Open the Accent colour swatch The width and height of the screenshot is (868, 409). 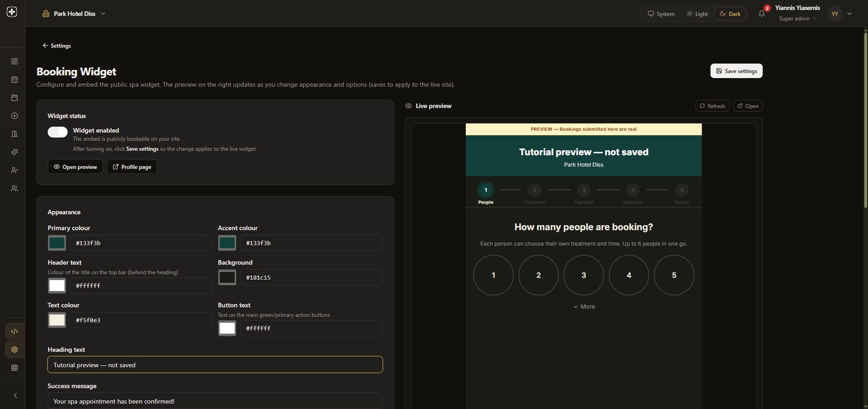(227, 243)
